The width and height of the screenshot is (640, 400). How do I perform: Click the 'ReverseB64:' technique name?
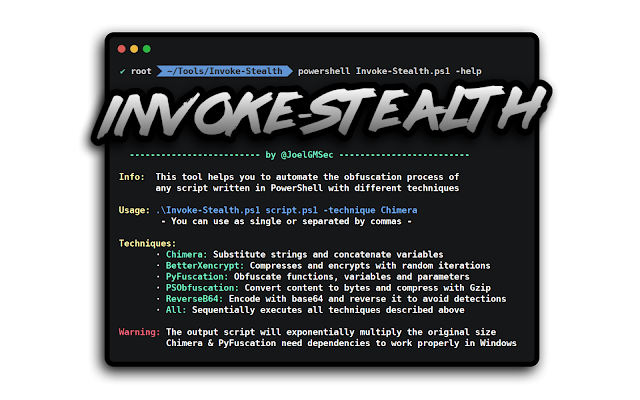coord(194,298)
